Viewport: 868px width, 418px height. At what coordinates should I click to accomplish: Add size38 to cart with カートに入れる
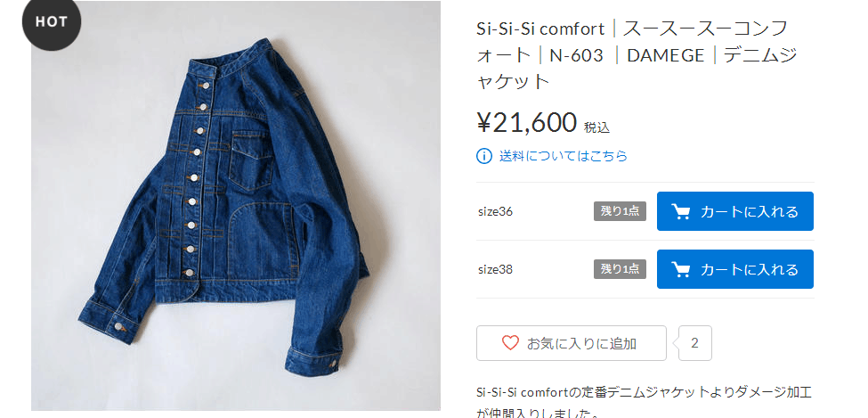(735, 269)
